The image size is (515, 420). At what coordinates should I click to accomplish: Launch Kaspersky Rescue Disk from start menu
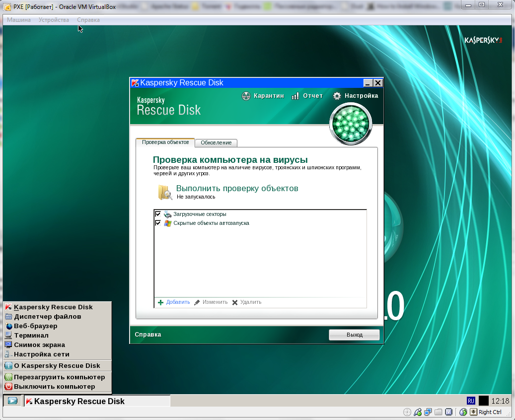click(x=58, y=307)
